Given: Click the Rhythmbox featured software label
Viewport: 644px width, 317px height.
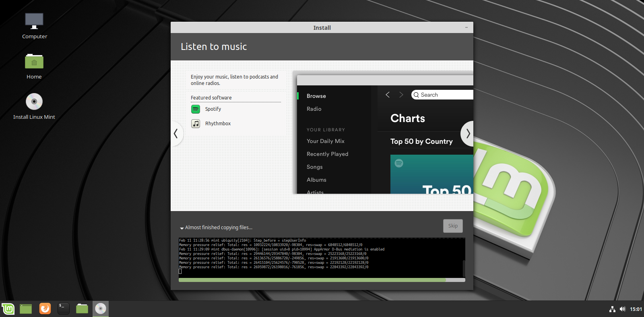Looking at the screenshot, I should click(218, 124).
